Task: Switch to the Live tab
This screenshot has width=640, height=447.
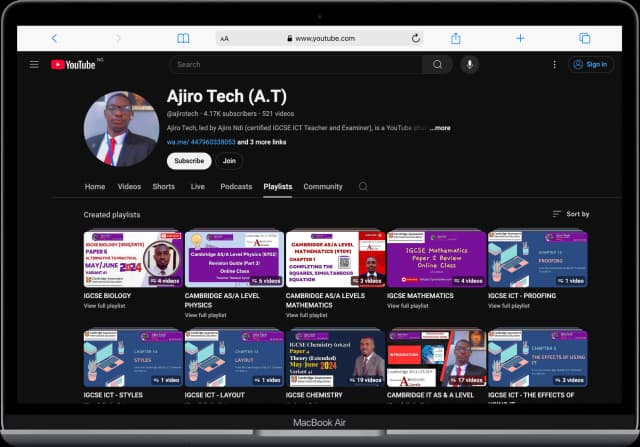Action: tap(198, 187)
